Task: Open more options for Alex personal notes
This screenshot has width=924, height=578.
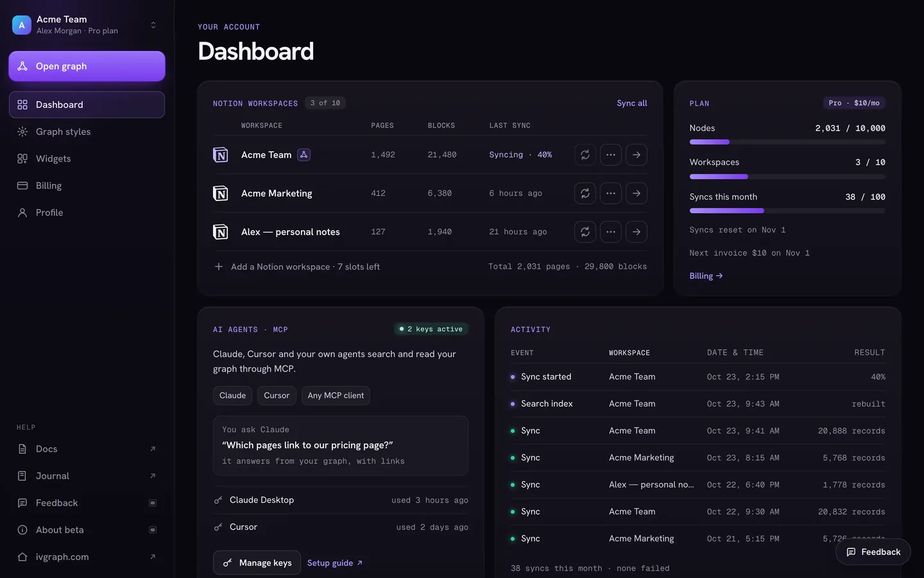Action: (610, 232)
